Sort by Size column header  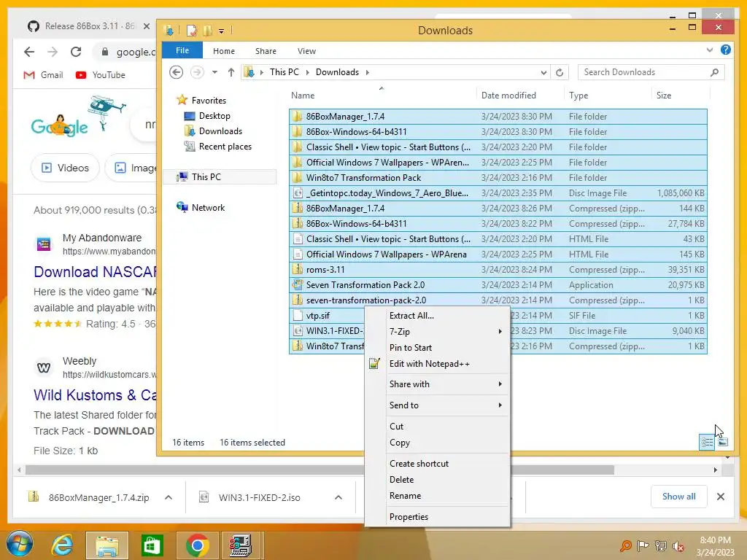[664, 96]
